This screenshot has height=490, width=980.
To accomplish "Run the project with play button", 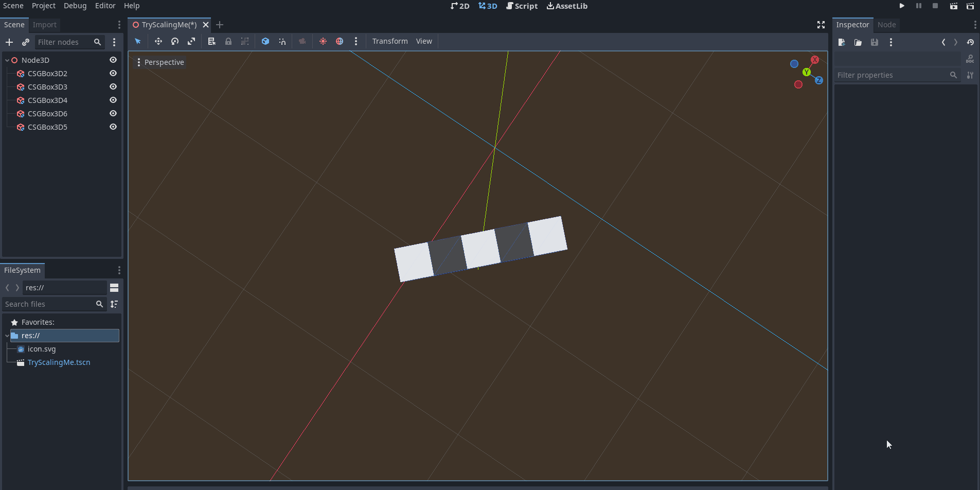I will (x=902, y=6).
